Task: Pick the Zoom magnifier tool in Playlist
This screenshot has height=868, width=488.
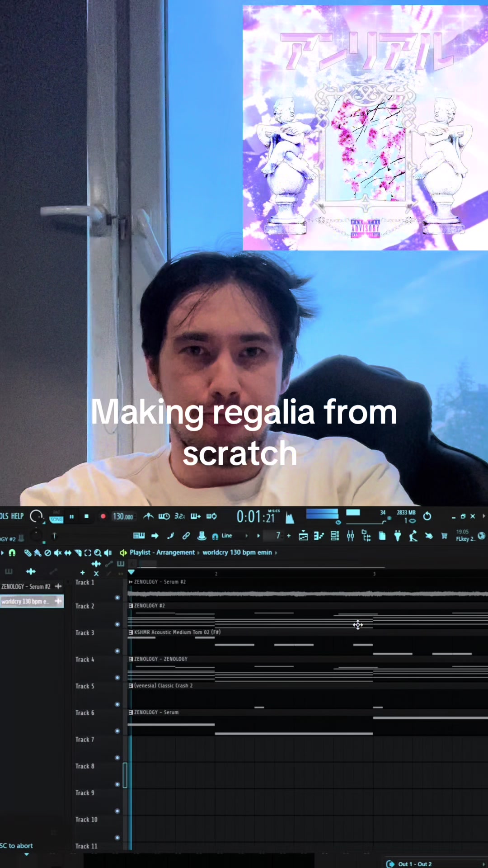Action: click(x=98, y=552)
